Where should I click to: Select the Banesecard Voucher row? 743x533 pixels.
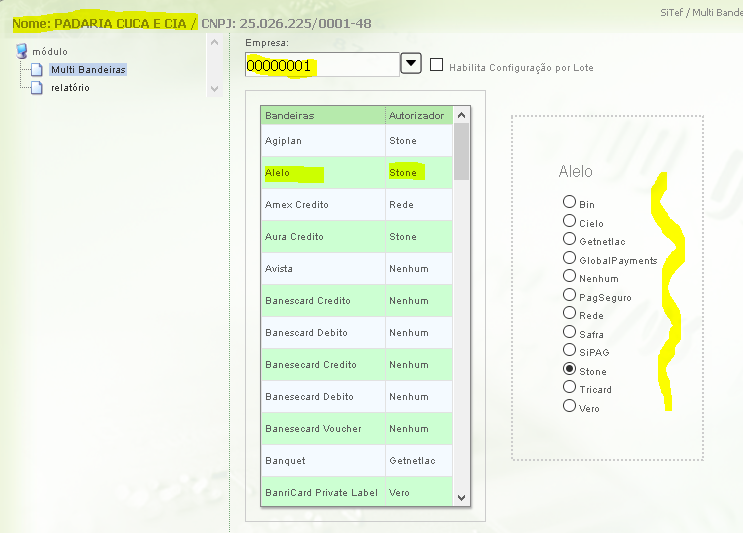pyautogui.click(x=357, y=428)
